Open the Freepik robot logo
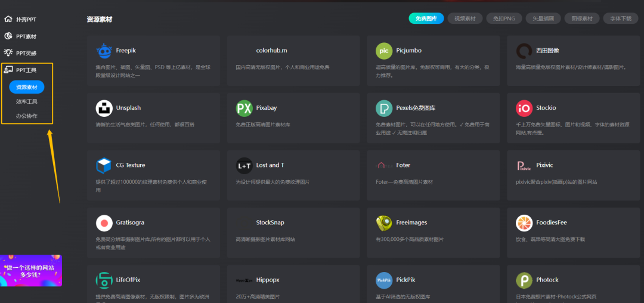 click(x=104, y=51)
